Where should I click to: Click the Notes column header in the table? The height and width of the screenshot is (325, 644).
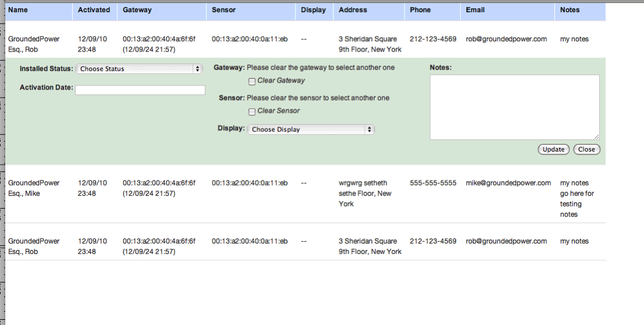coord(570,10)
